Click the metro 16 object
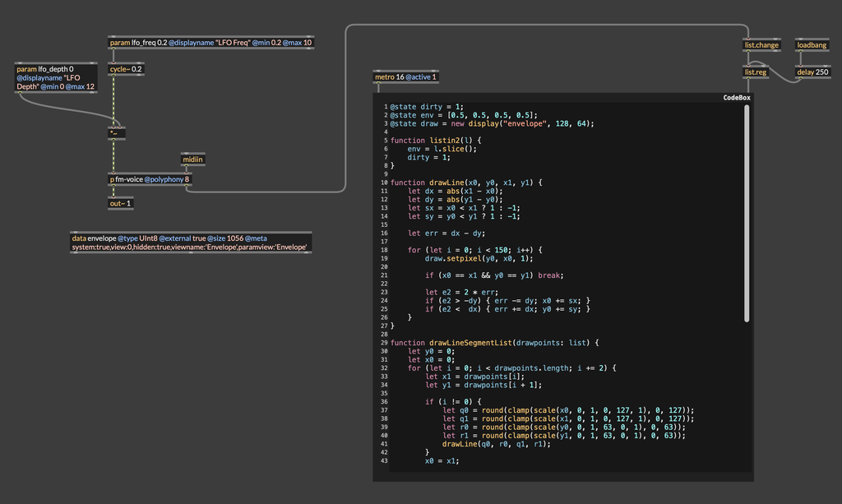Image resolution: width=842 pixels, height=504 pixels. (x=406, y=76)
